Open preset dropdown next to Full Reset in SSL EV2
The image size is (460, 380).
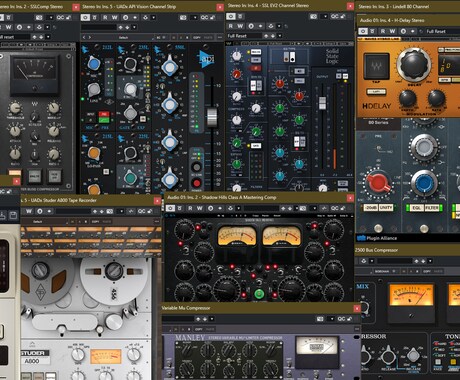(280, 36)
